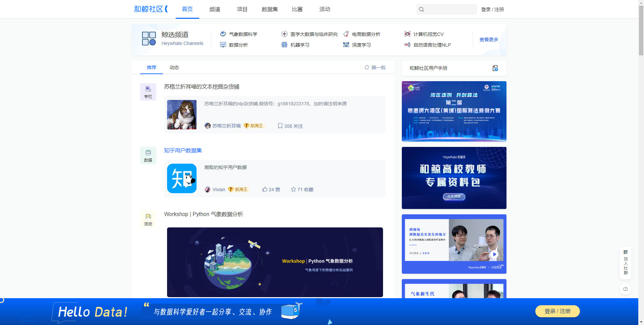Open the 比赛 navigation menu item
The image size is (644, 325).
297,9
